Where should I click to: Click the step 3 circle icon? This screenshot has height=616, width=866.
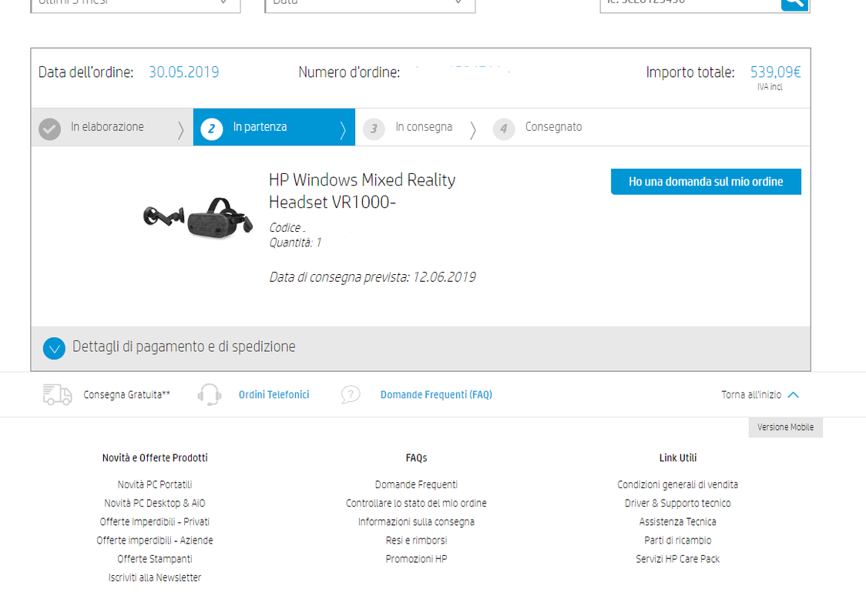374,129
